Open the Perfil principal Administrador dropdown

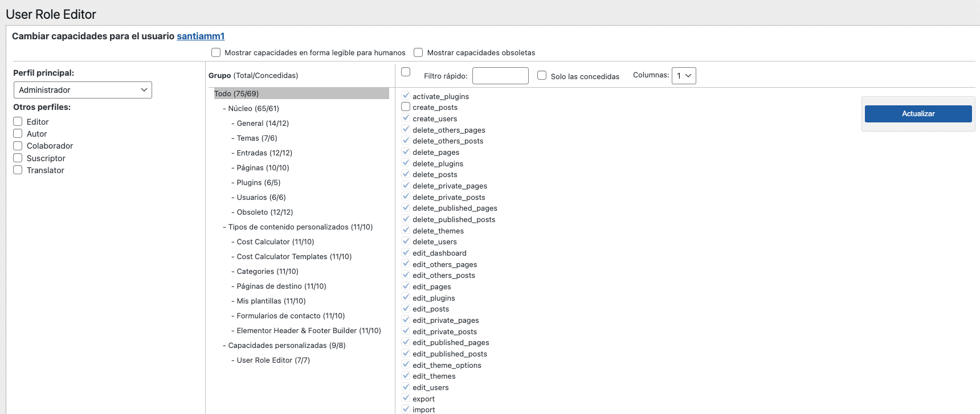click(x=83, y=90)
